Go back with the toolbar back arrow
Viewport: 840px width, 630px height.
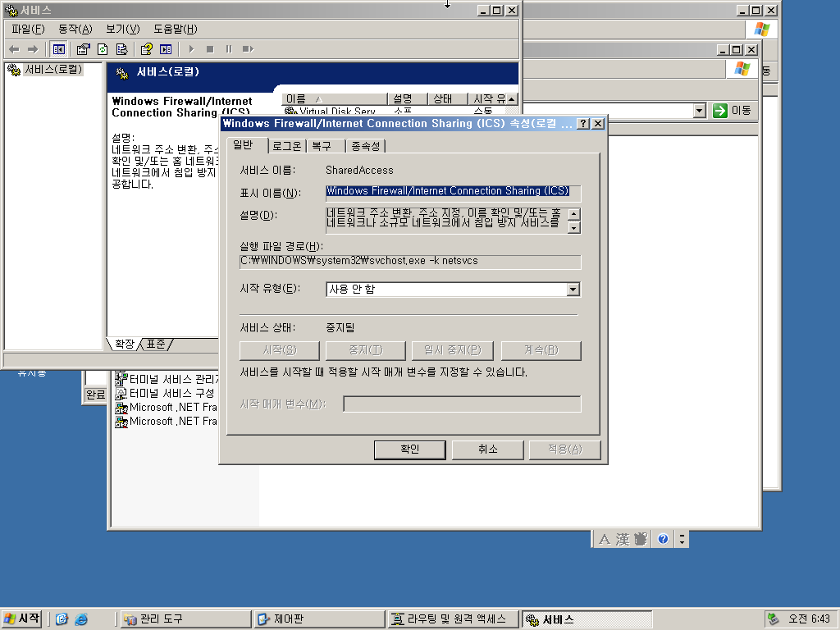click(15, 49)
